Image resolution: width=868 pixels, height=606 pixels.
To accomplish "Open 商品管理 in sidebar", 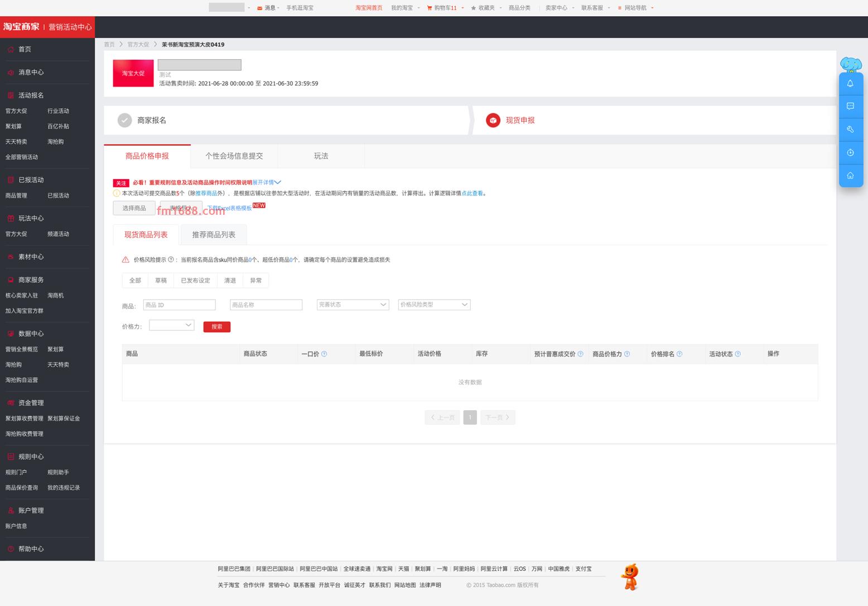I will [16, 196].
